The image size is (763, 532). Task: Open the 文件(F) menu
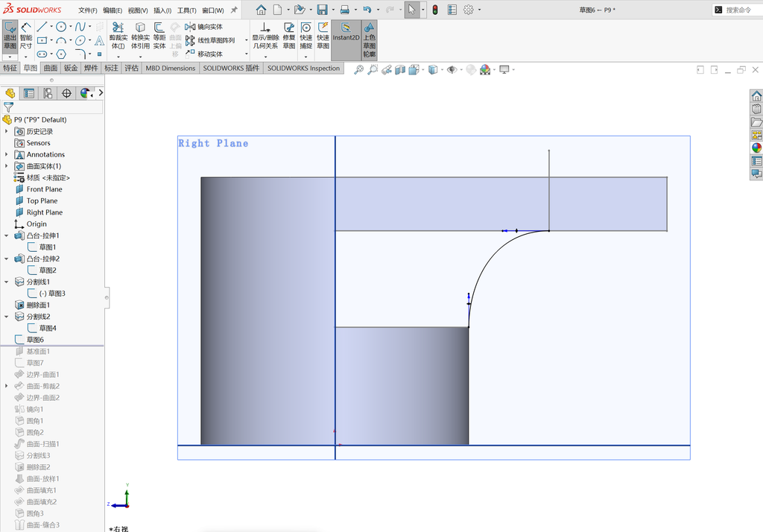(88, 10)
